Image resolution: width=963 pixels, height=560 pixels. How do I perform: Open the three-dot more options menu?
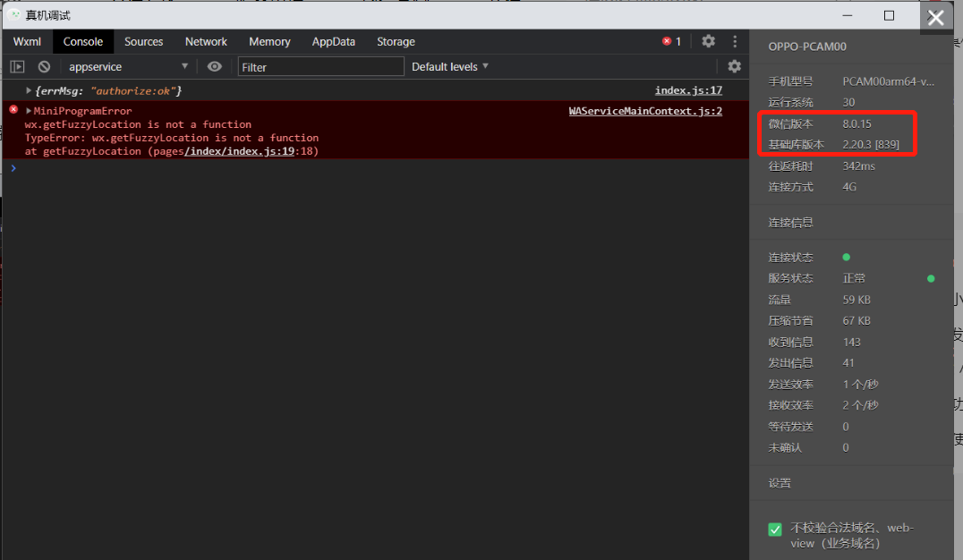coord(735,41)
